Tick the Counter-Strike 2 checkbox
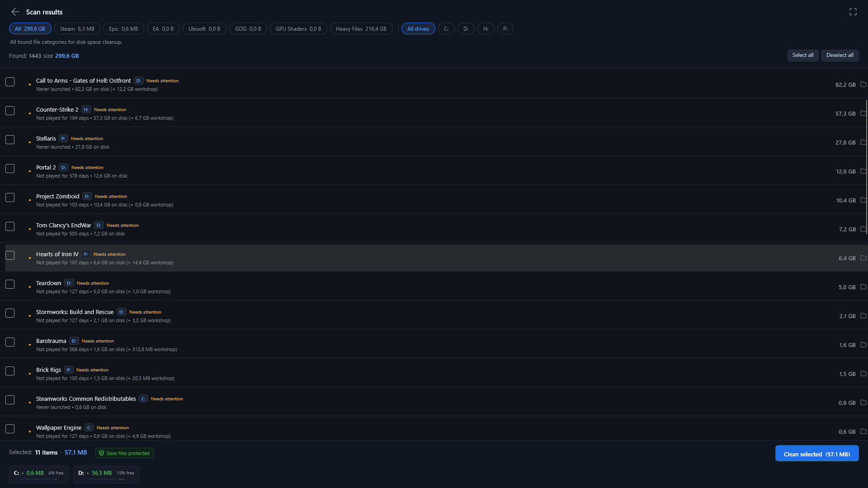 tap(10, 111)
